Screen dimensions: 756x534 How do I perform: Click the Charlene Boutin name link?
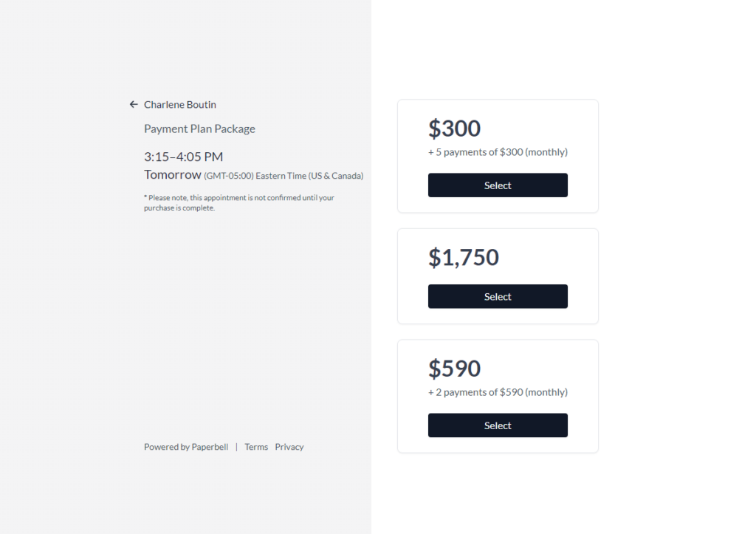(180, 105)
